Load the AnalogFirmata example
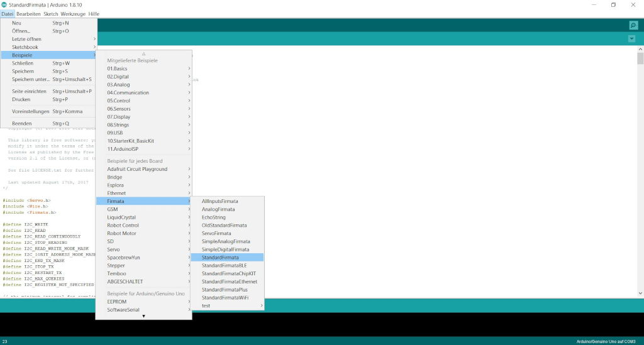 [227, 209]
